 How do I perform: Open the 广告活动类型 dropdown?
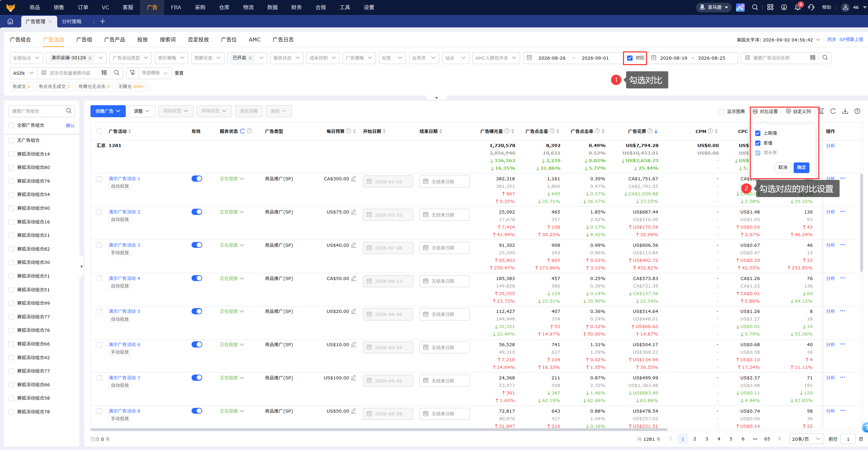(x=131, y=58)
